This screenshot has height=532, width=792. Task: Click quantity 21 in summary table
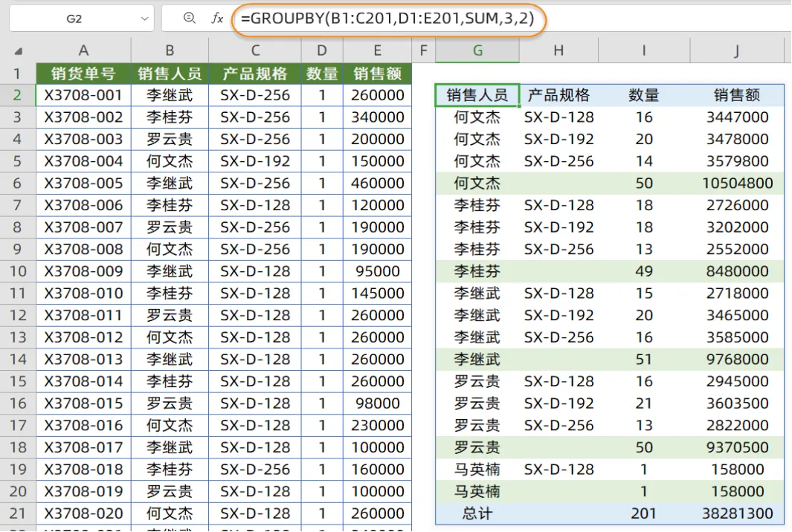(x=643, y=403)
